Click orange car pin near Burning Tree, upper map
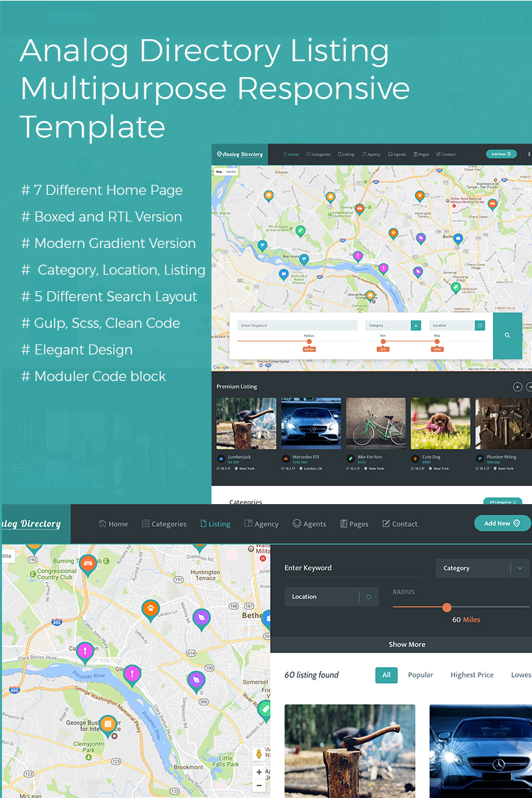 (359, 209)
